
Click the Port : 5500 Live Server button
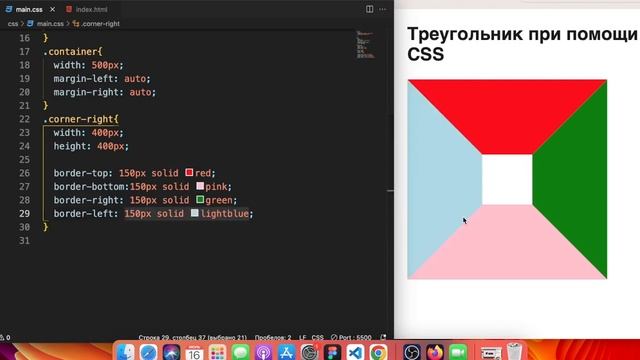pyautogui.click(x=351, y=338)
